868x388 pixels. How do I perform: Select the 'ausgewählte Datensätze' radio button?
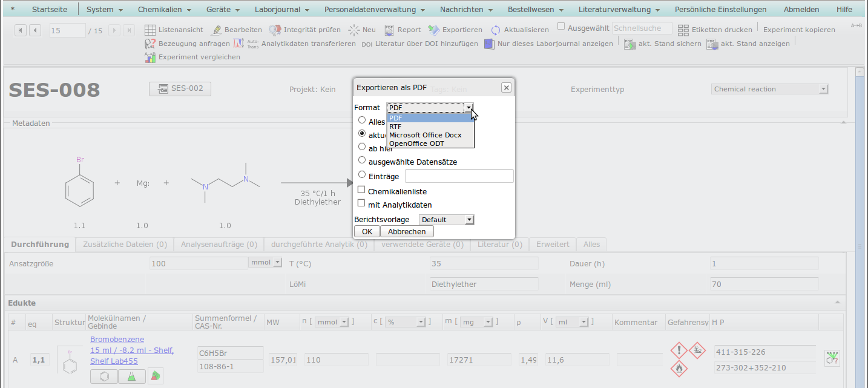[x=362, y=160]
